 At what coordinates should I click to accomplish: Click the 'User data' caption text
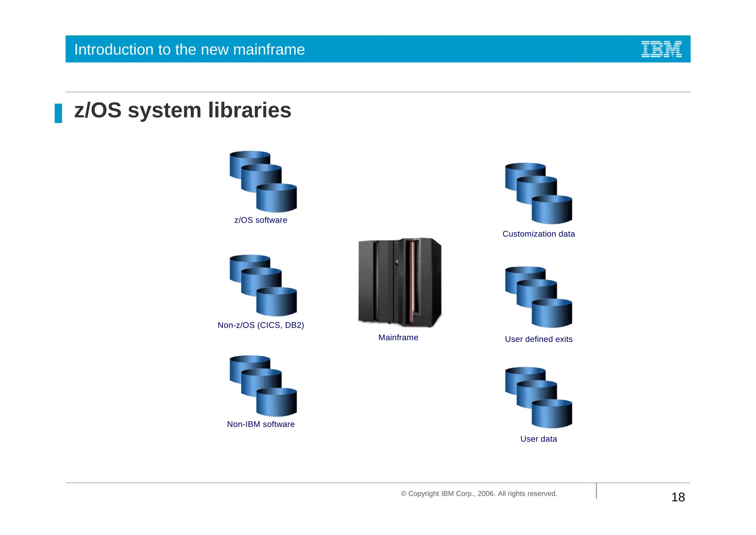(x=538, y=439)
